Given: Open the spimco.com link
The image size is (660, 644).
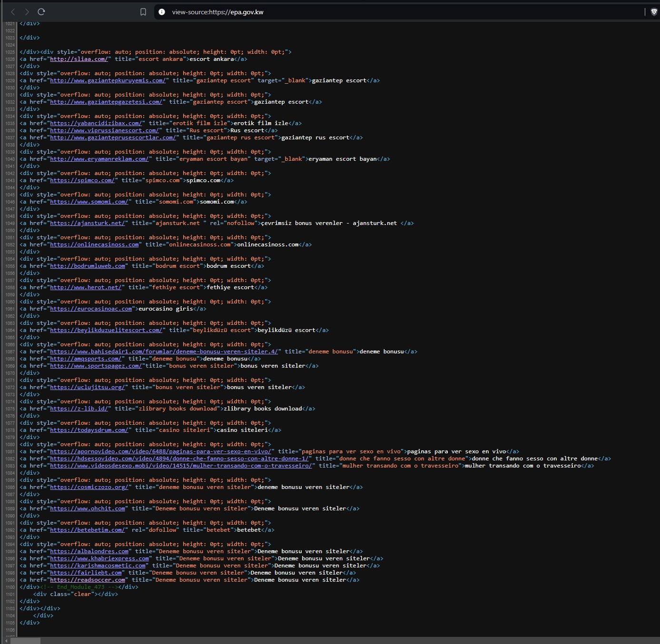Looking at the screenshot, I should click(x=83, y=180).
